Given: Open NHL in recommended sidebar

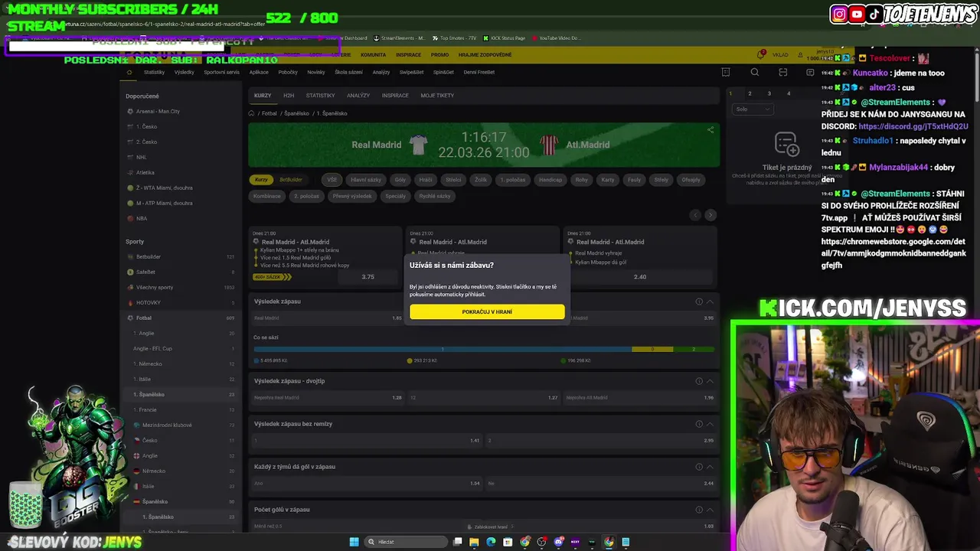Looking at the screenshot, I should pyautogui.click(x=141, y=157).
